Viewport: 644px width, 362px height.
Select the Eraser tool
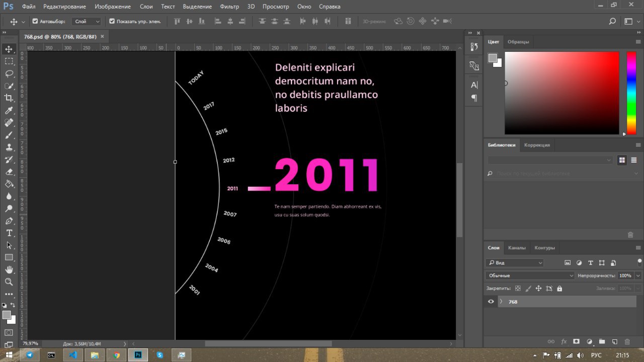(x=9, y=172)
